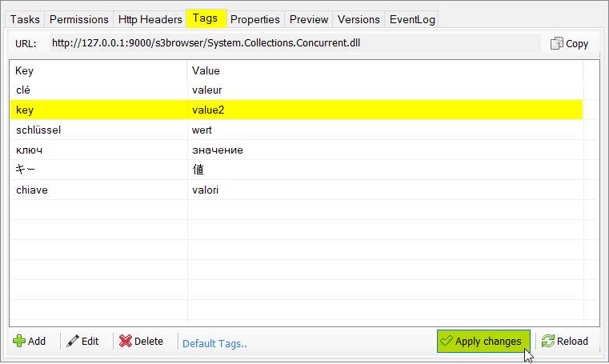Click the Reload refresh arrows icon

click(548, 341)
